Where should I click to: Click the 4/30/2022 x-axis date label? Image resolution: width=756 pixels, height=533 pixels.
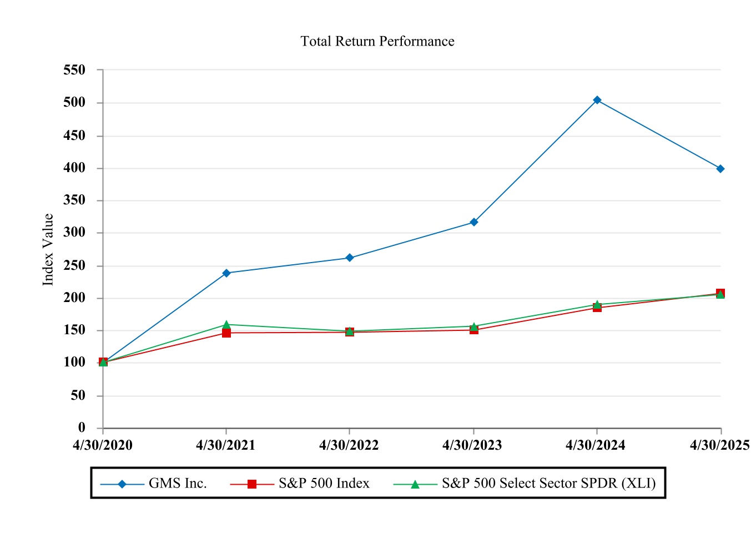point(349,445)
